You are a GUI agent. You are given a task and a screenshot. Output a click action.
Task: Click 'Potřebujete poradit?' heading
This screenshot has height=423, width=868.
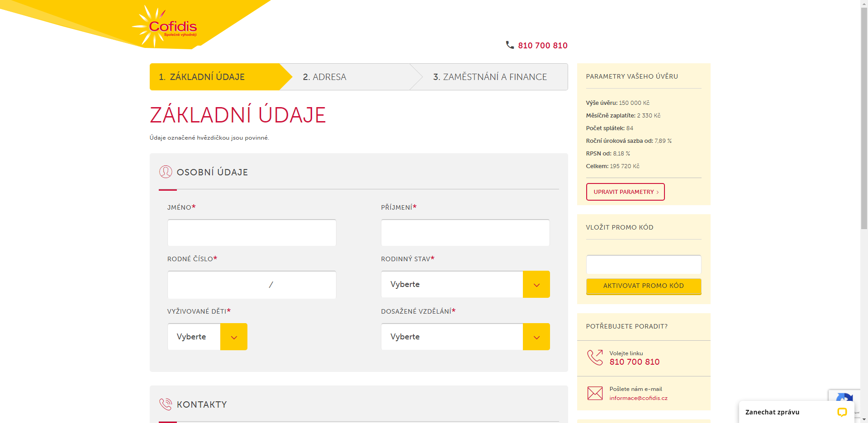[627, 326]
